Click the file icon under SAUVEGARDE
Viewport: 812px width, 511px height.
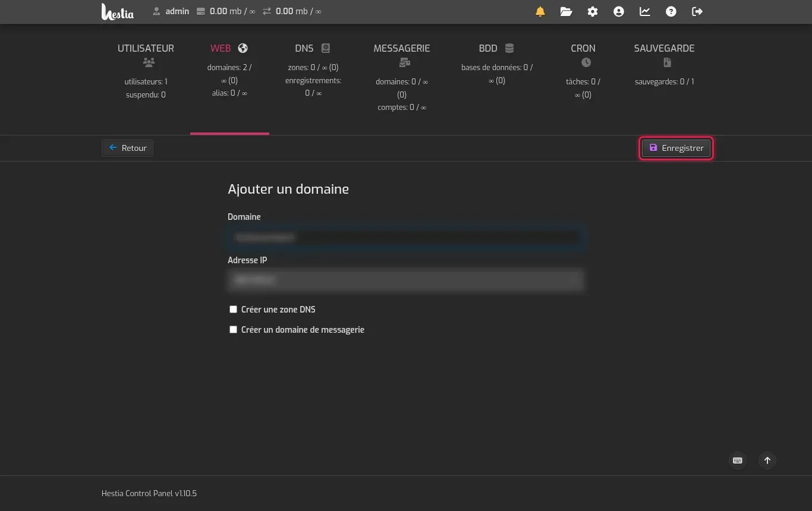[667, 62]
